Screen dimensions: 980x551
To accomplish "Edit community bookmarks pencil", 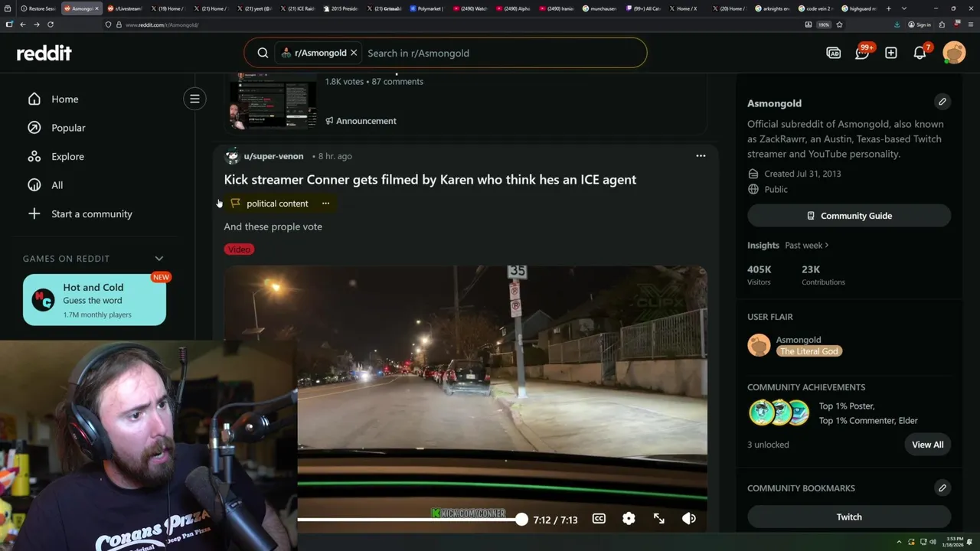I will [x=942, y=487].
